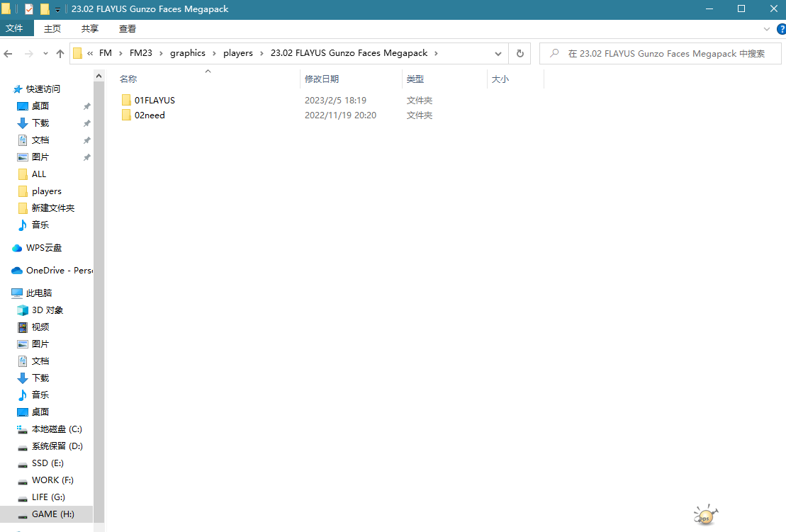
Task: Select the 视频 film icon
Action: tap(23, 327)
